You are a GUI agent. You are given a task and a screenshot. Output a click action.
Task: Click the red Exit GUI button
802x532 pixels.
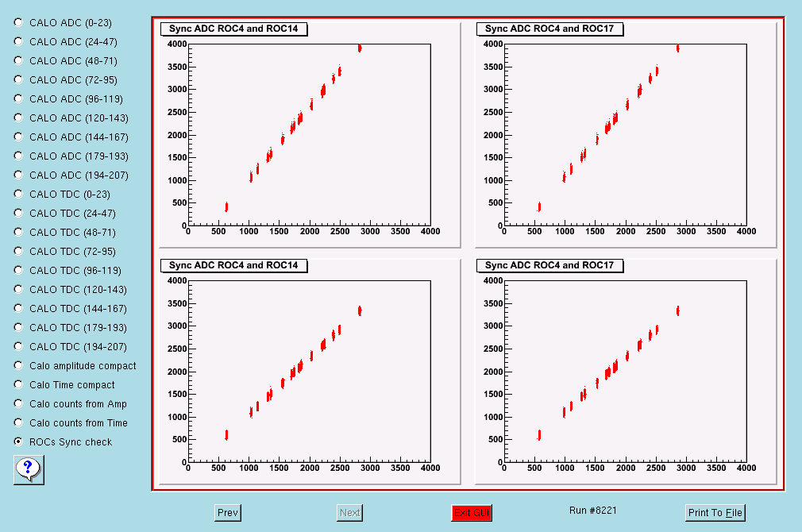(472, 513)
